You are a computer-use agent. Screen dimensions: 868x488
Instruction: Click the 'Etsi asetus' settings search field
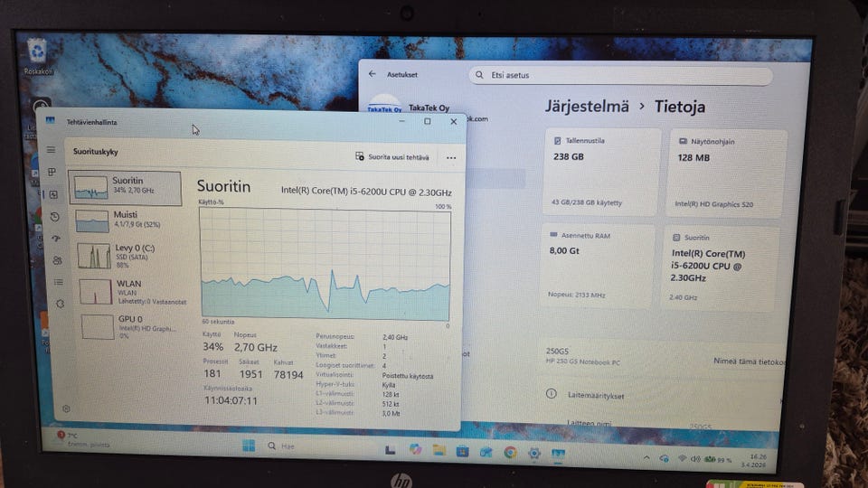click(x=620, y=75)
